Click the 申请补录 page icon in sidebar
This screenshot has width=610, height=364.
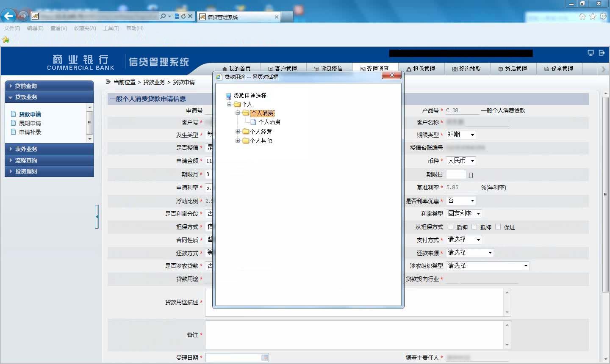[14, 132]
